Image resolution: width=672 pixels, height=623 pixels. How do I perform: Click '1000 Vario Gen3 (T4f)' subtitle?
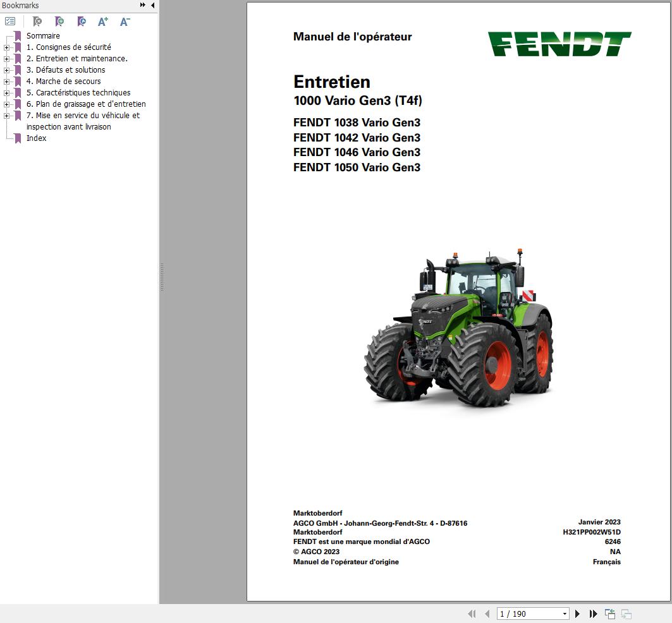pos(358,100)
